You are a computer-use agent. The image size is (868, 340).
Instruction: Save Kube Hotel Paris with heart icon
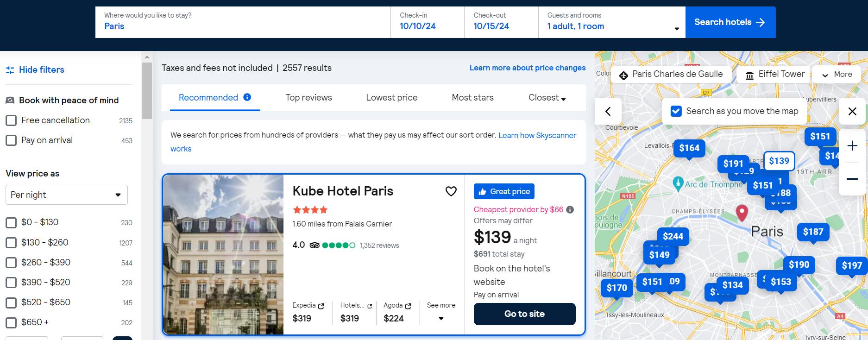(x=451, y=191)
